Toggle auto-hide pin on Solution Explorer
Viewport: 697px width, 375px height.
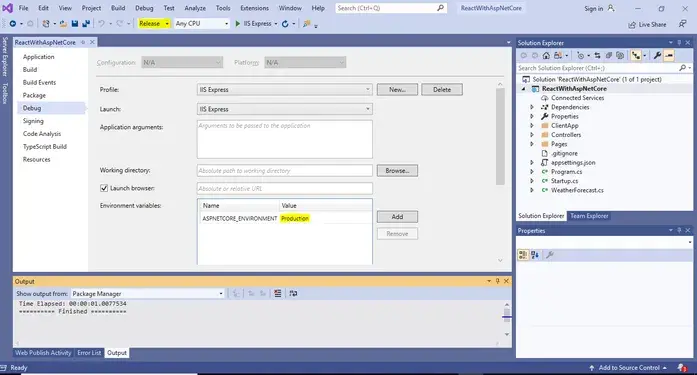point(679,43)
